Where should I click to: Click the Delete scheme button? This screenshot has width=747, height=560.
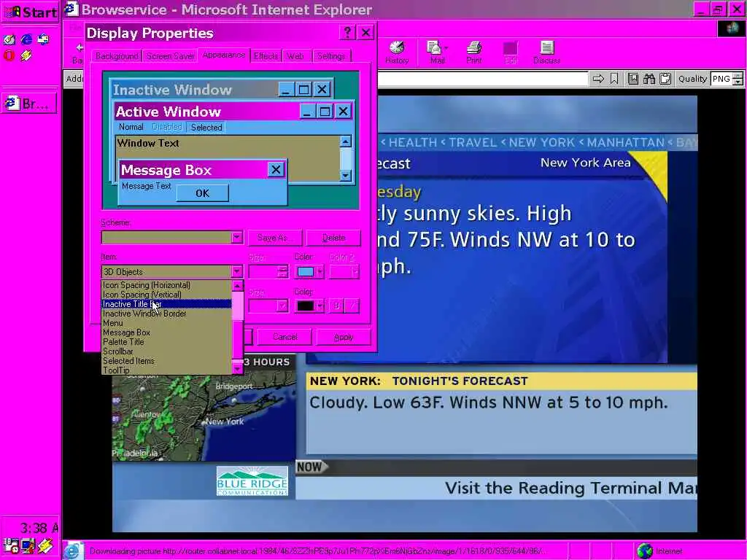pyautogui.click(x=333, y=237)
